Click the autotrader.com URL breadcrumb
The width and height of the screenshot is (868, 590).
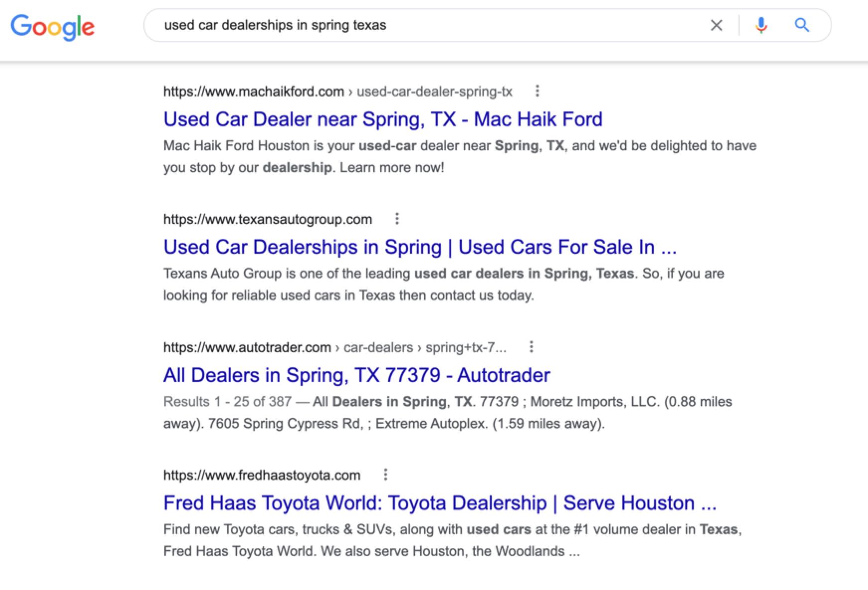pyautogui.click(x=334, y=347)
